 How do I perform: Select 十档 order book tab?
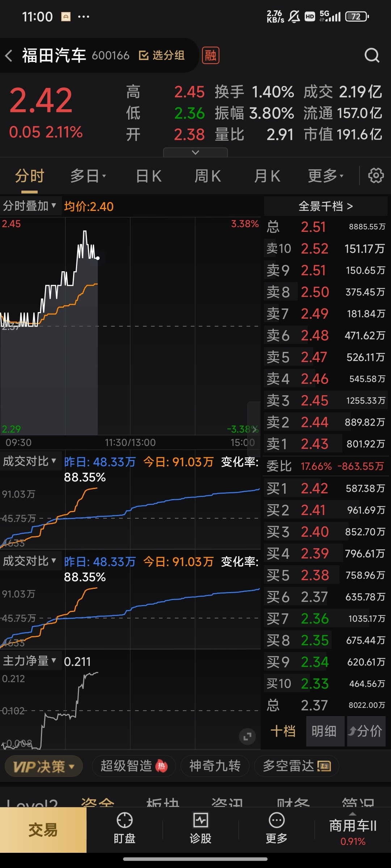[x=283, y=731]
